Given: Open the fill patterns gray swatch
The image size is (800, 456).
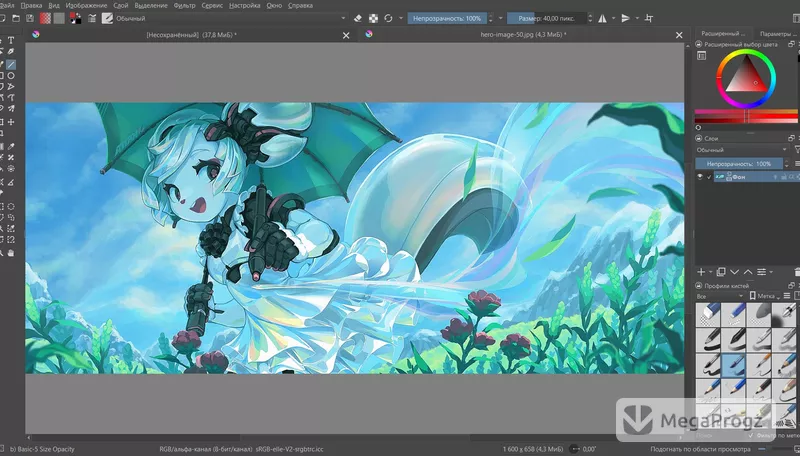Looking at the screenshot, I should point(59,18).
